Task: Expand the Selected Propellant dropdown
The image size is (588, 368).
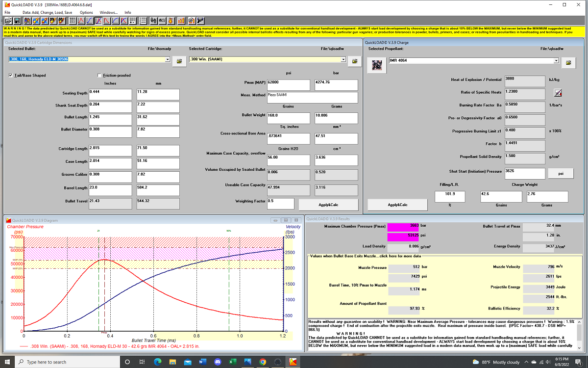Action: [x=556, y=60]
